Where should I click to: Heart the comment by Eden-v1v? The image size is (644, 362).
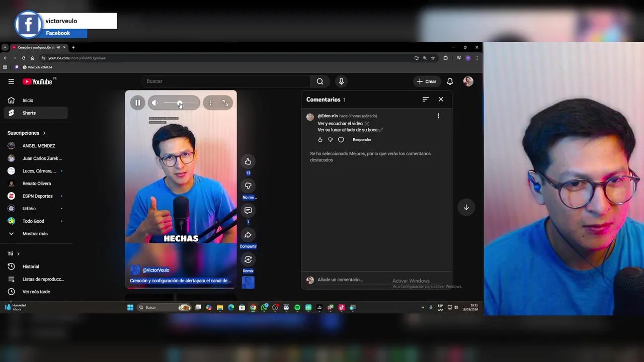tap(341, 140)
